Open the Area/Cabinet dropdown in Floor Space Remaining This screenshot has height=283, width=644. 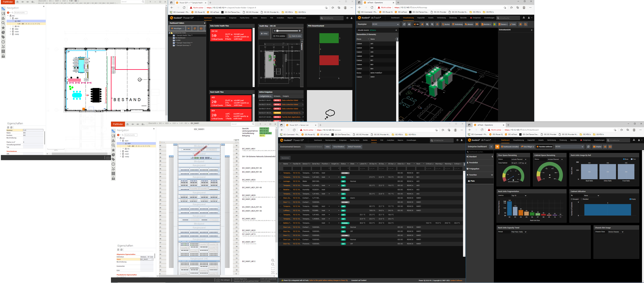[x=519, y=163]
